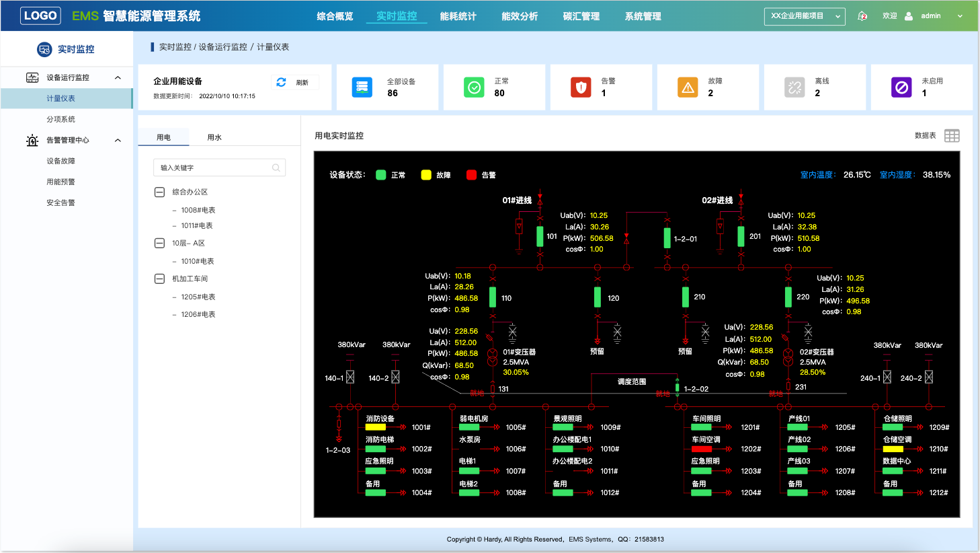
Task: Open the 系统管理 top menu
Action: point(643,16)
